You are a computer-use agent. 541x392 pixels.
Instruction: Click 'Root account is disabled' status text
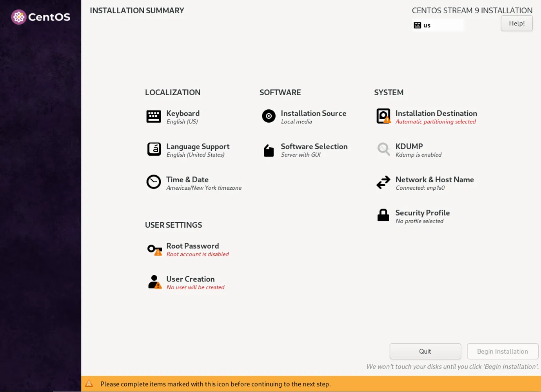click(x=198, y=254)
